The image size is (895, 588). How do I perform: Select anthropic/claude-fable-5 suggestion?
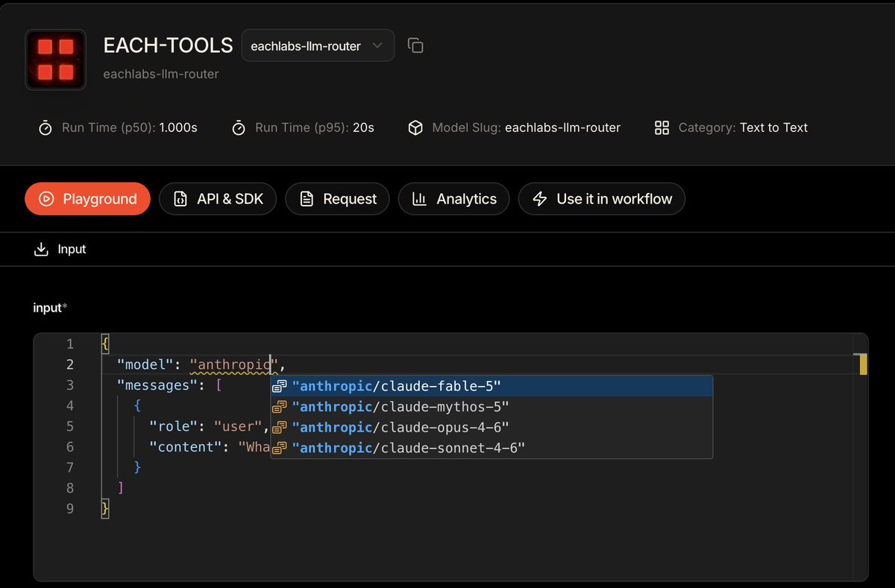tap(492, 386)
